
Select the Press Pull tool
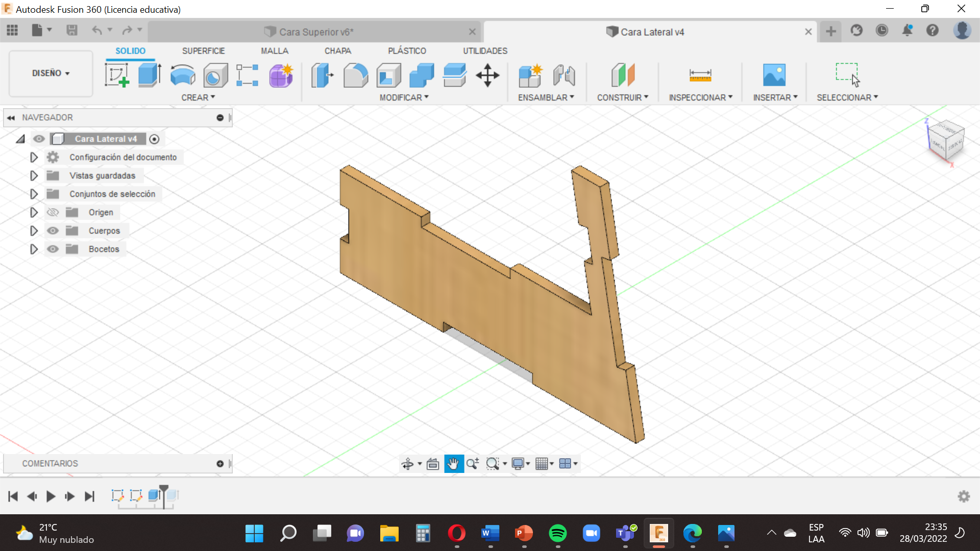coord(323,76)
